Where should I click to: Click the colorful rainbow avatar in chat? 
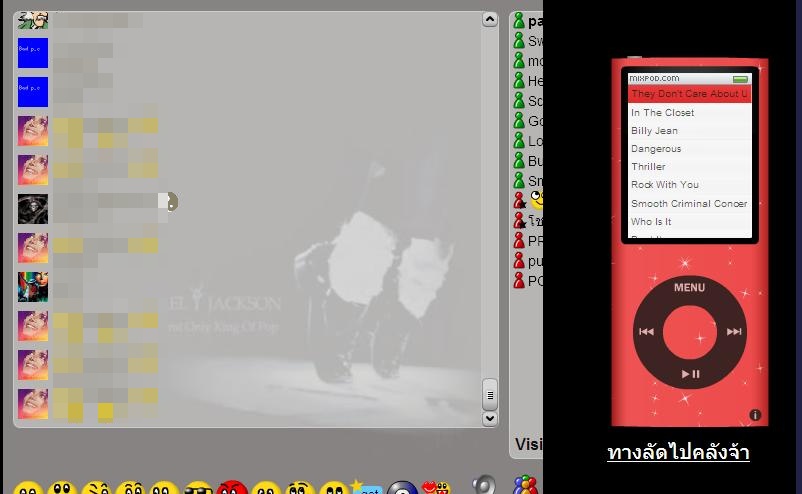point(33,287)
